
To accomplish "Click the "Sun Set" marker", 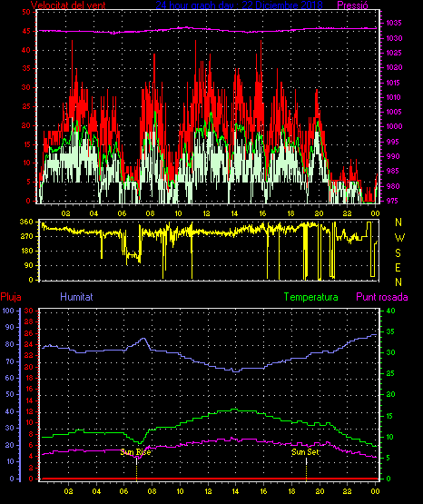I will point(305,452).
